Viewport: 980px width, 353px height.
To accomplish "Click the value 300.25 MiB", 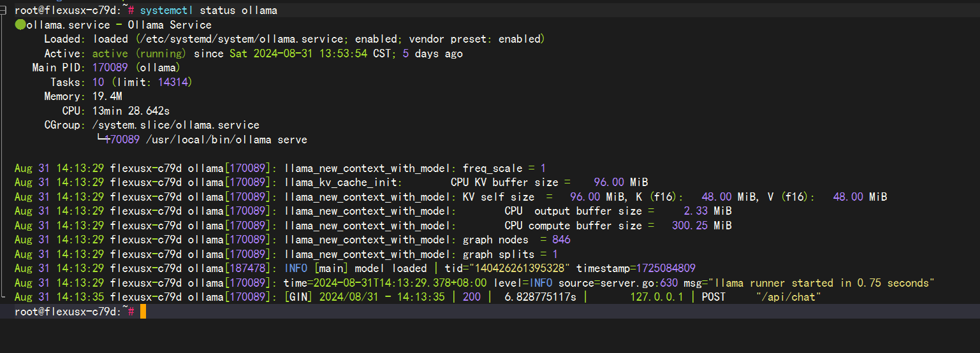I will pyautogui.click(x=701, y=226).
